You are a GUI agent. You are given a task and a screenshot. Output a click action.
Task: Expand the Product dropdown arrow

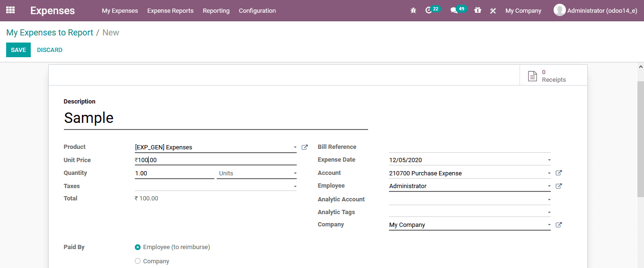click(x=295, y=147)
